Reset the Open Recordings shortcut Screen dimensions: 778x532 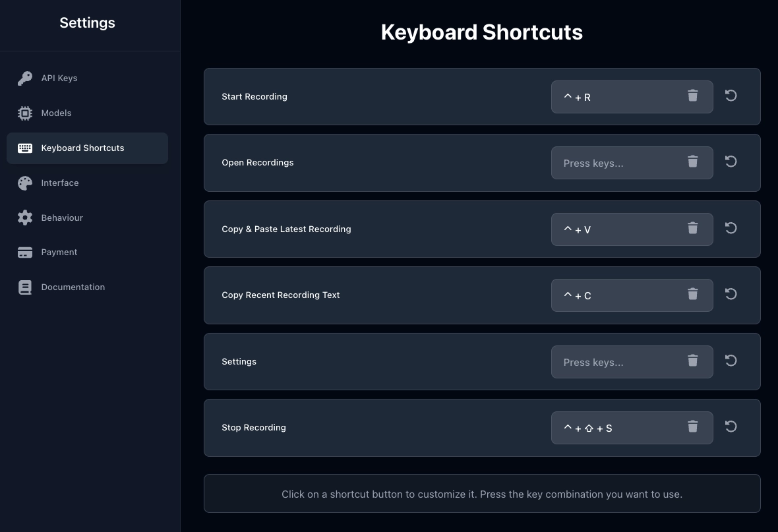[x=731, y=162]
